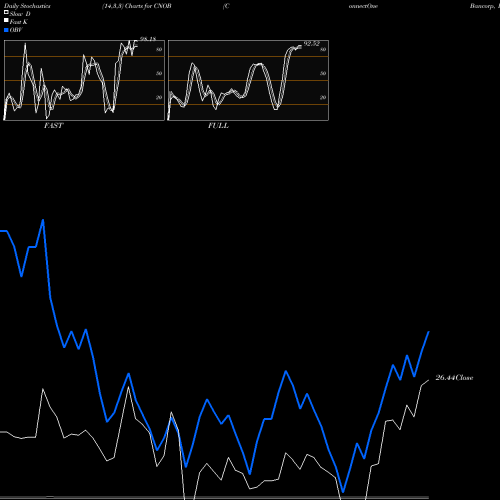This screenshot has width=500, height=500.
Task: Click the final peak of the blue OBV line
Action: (x=429, y=332)
